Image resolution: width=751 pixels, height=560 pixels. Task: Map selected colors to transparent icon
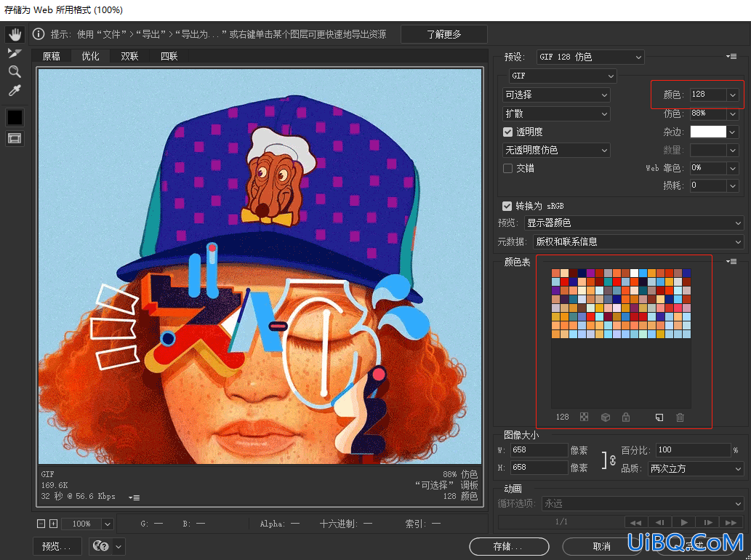click(x=584, y=417)
